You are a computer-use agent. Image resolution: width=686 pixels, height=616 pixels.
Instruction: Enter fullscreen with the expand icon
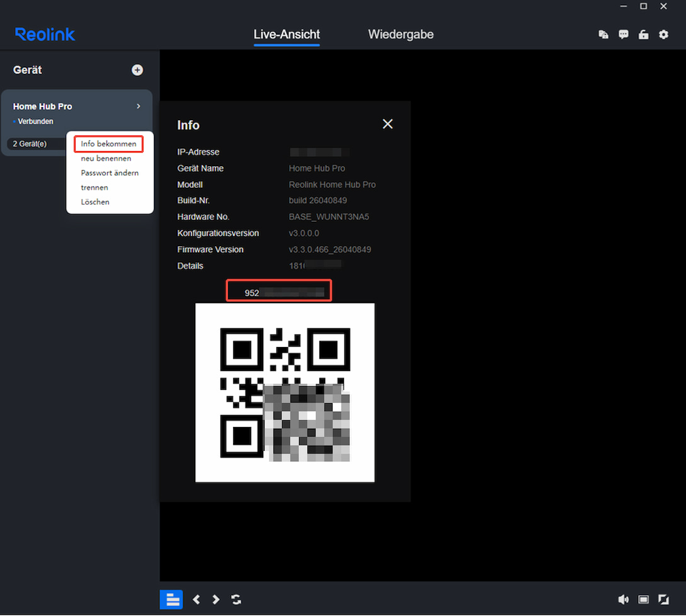coord(664,600)
